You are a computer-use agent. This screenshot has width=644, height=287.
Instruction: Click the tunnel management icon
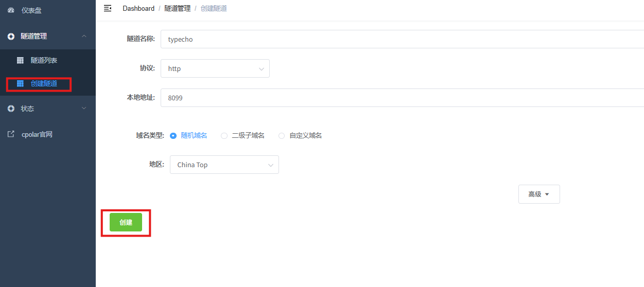tap(11, 37)
